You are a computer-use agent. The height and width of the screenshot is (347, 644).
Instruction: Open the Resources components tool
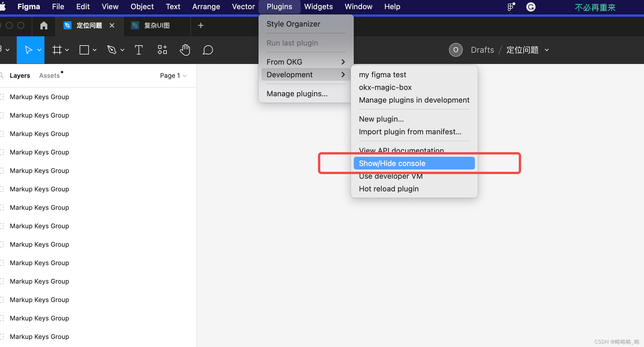pyautogui.click(x=162, y=50)
